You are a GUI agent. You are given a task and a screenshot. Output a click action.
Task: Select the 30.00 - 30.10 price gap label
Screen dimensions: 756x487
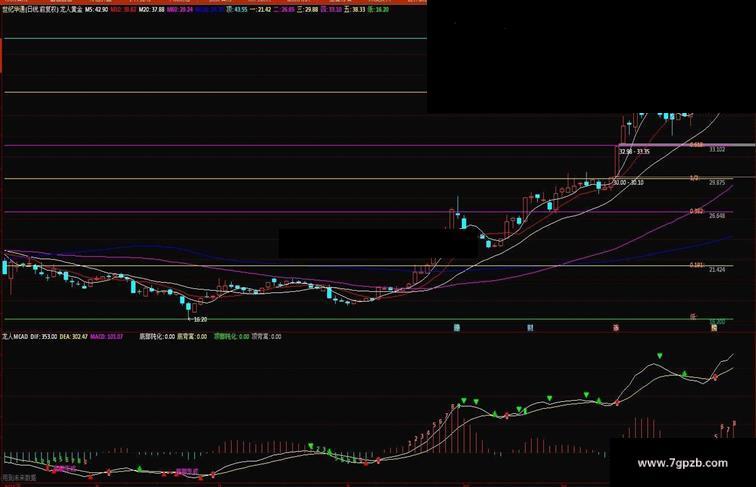click(x=628, y=182)
